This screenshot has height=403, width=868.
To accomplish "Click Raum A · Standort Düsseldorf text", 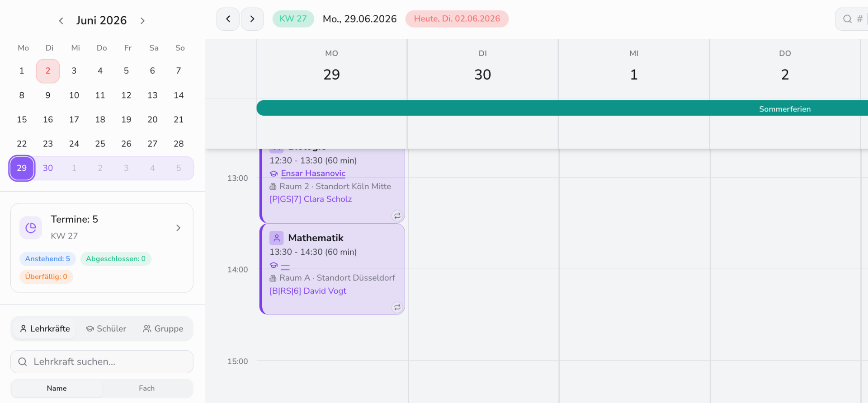I will click(337, 278).
